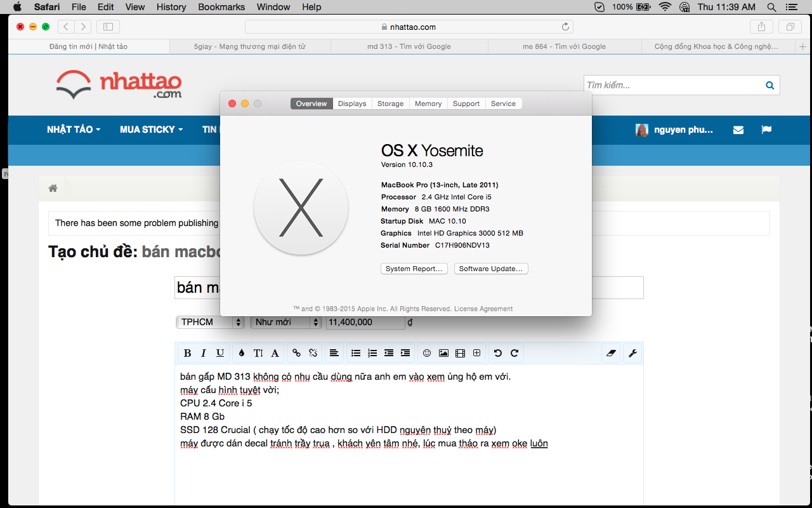The height and width of the screenshot is (508, 812).
Task: Open the smilies picker
Action: tap(427, 353)
